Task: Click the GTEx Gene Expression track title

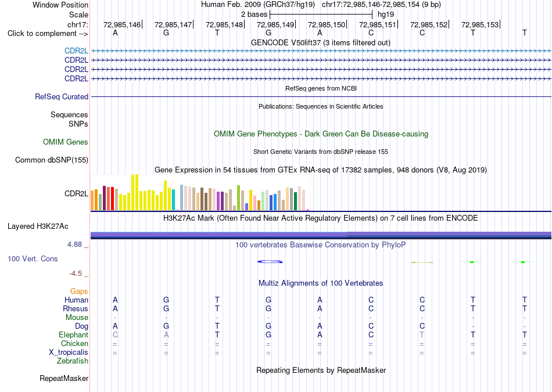Action: (x=320, y=170)
